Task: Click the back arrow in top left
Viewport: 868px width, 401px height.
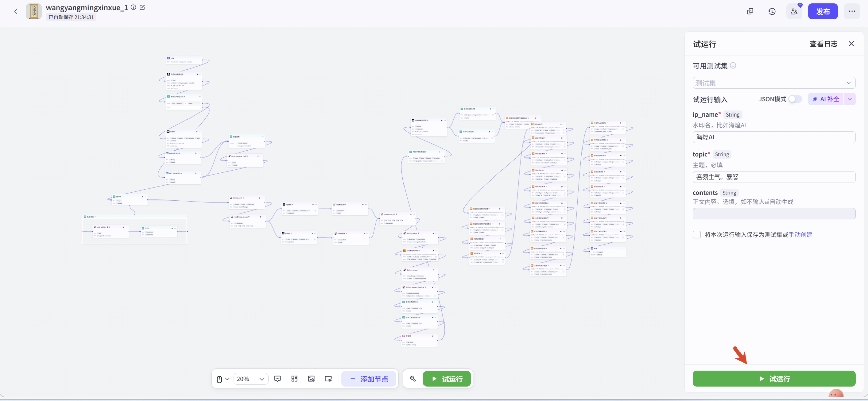Action: 16,12
